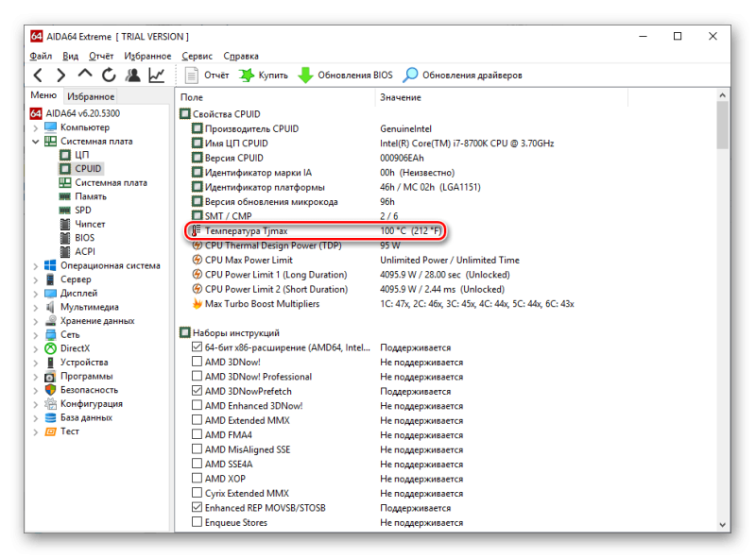Screen dimensions: 756x558
Task: Switch to the Избранное sidebar tab
Action: tap(91, 96)
